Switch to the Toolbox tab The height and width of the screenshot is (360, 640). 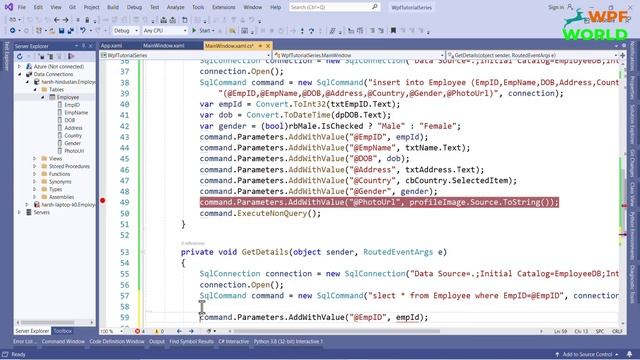click(x=63, y=331)
